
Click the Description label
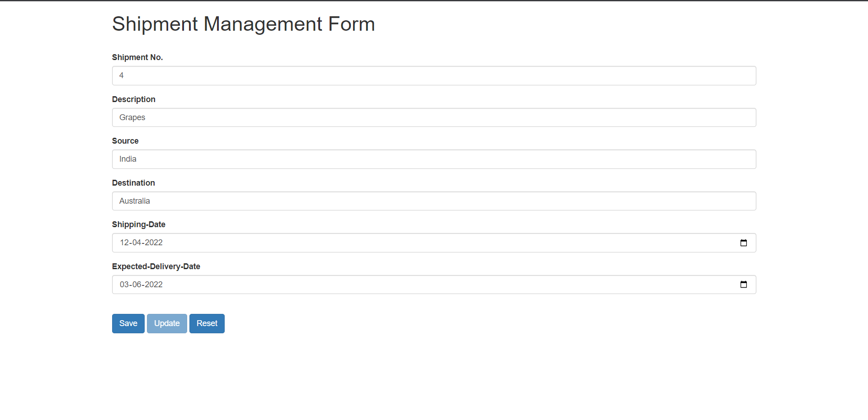133,99
